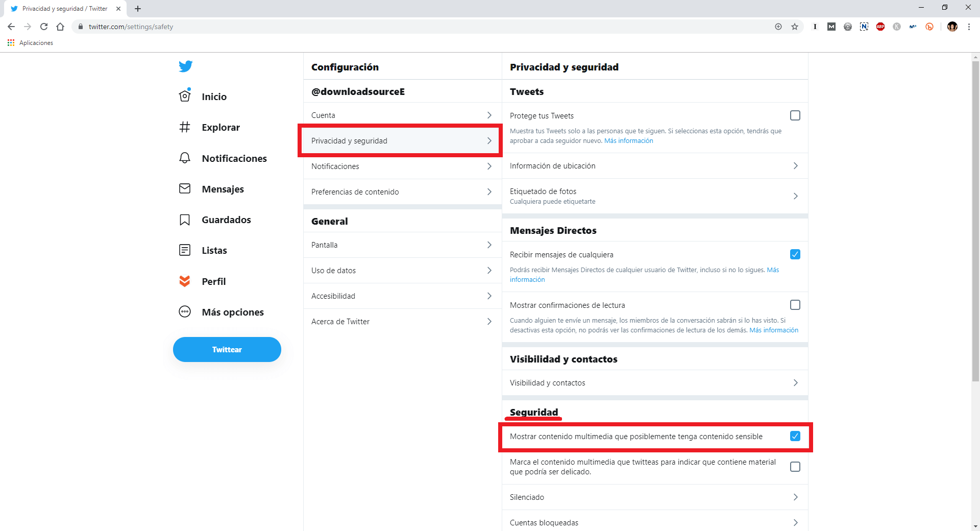
Task: Click the page vertical scrollbar thumb
Action: [x=975, y=221]
